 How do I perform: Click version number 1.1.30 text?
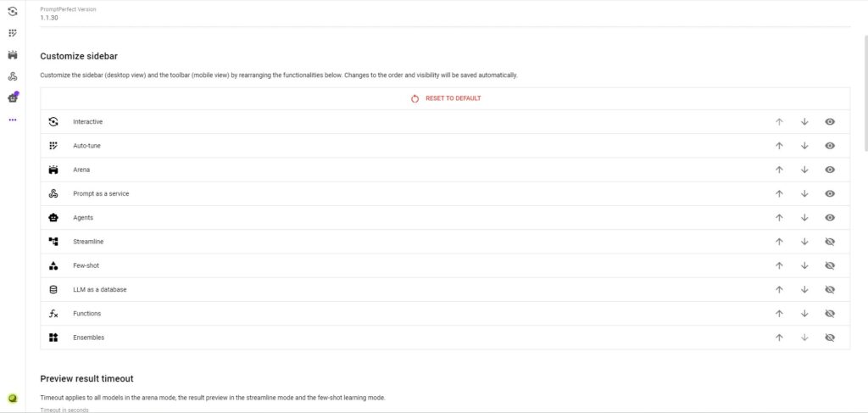click(48, 18)
